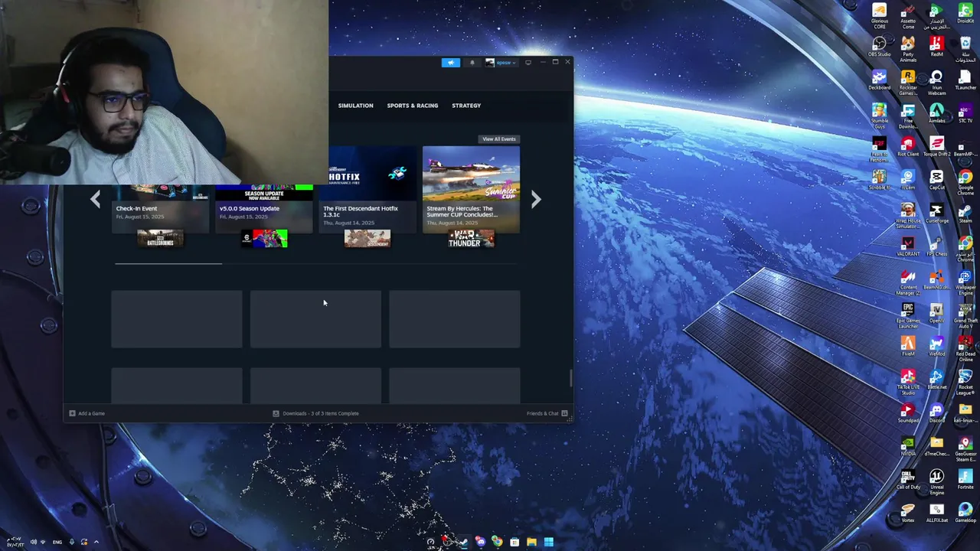Open Assetto Corsa desktop shortcut

[908, 16]
